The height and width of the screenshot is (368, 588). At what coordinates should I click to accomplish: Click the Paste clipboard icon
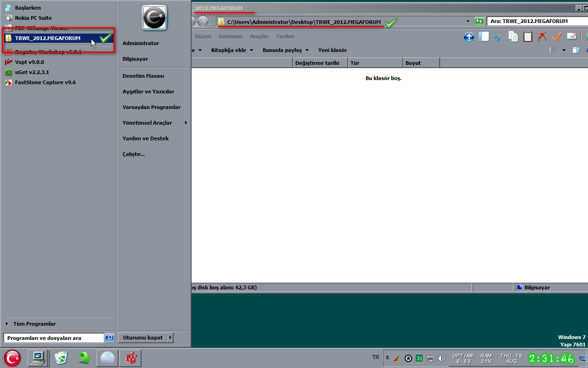pyautogui.click(x=528, y=37)
